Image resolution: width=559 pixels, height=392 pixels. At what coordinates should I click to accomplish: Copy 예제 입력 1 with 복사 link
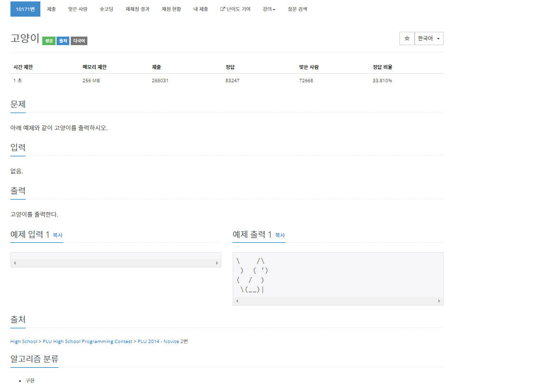coord(58,235)
